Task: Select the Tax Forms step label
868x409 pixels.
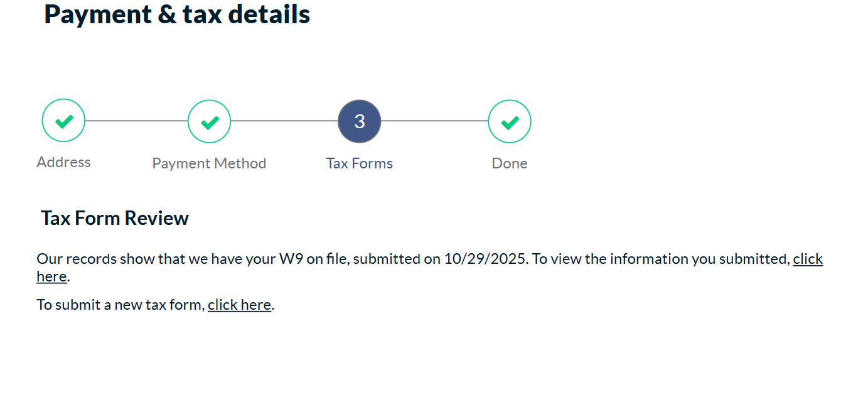Action: (360, 163)
